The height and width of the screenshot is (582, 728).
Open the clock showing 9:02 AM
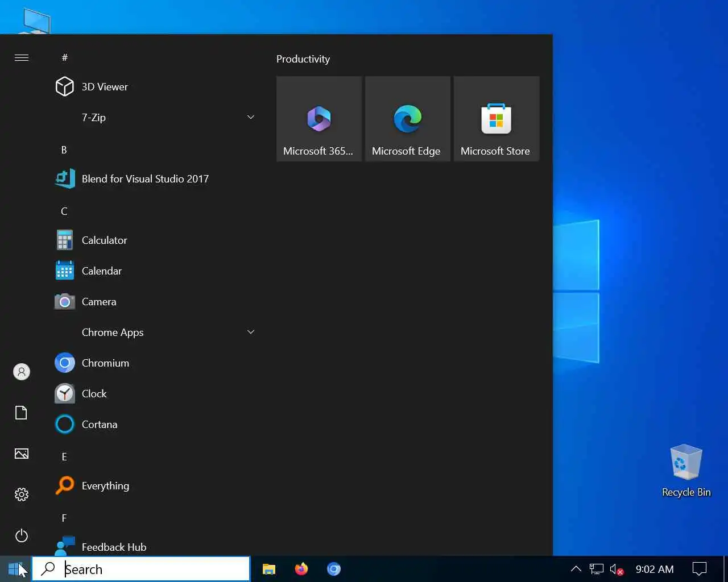click(x=655, y=569)
